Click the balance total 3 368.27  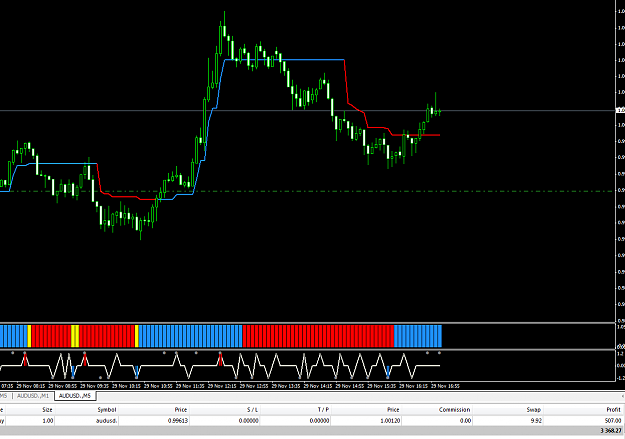(x=611, y=431)
